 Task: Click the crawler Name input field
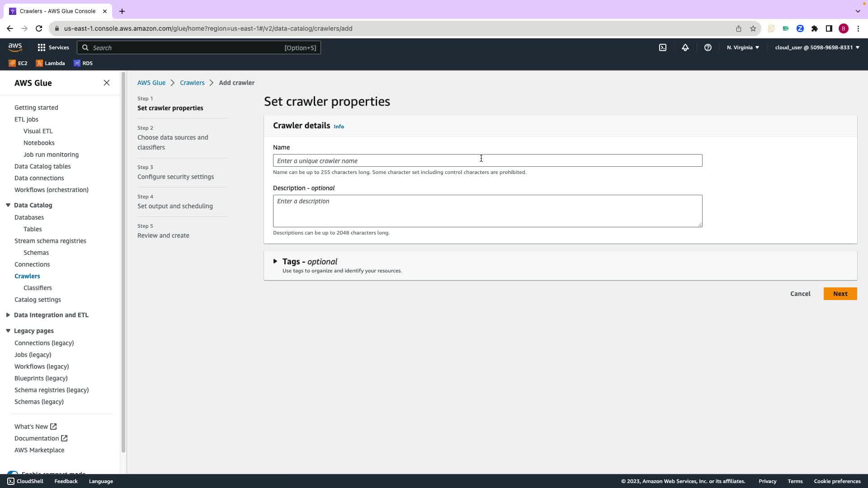coord(487,161)
